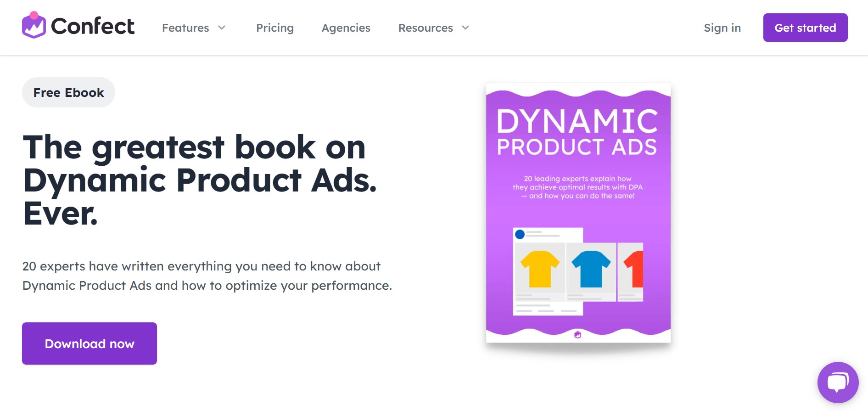Screen dimensions: 868x411
Task: Click the Confect wordmark text
Action: [93, 26]
